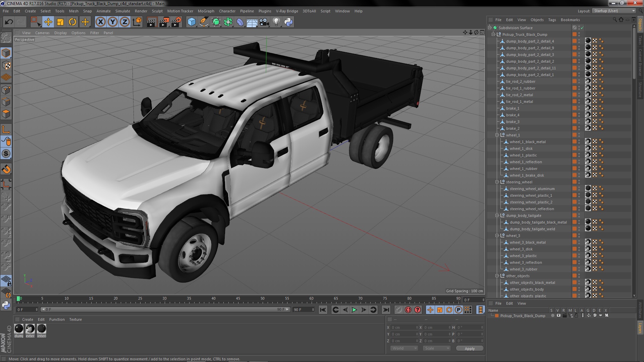Open the Layout dropdown

614,11
